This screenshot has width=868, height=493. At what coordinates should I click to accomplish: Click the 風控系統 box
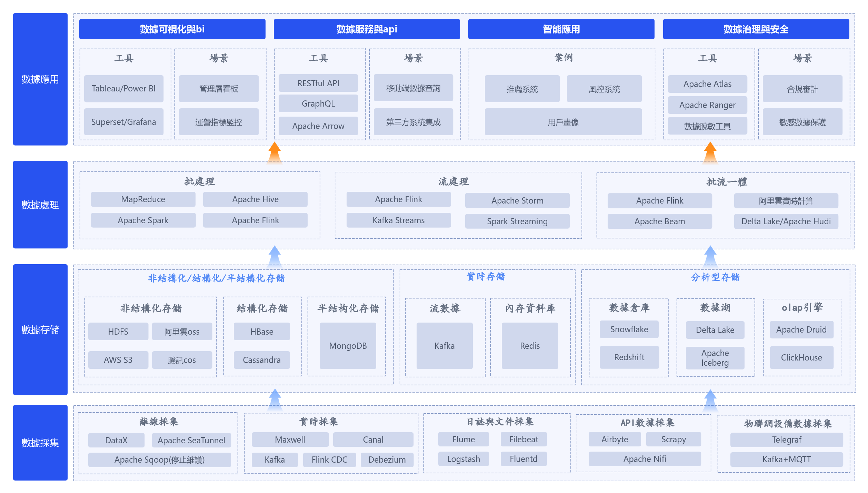coord(604,89)
